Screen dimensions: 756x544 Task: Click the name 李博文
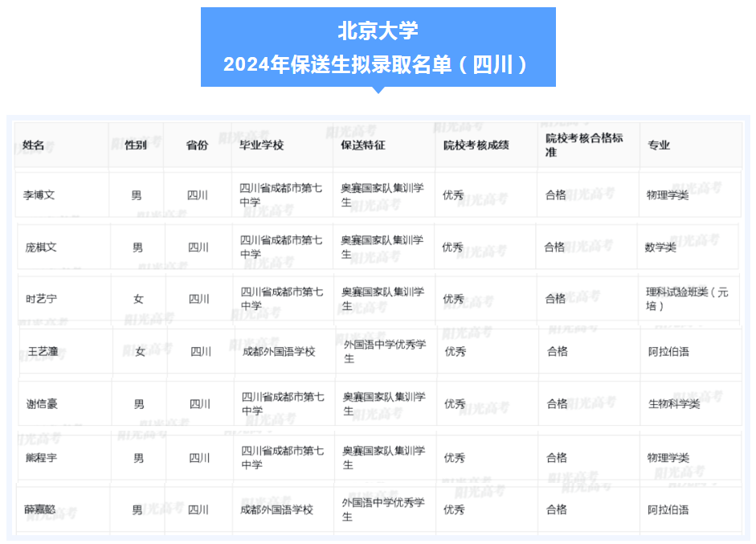pyautogui.click(x=39, y=195)
